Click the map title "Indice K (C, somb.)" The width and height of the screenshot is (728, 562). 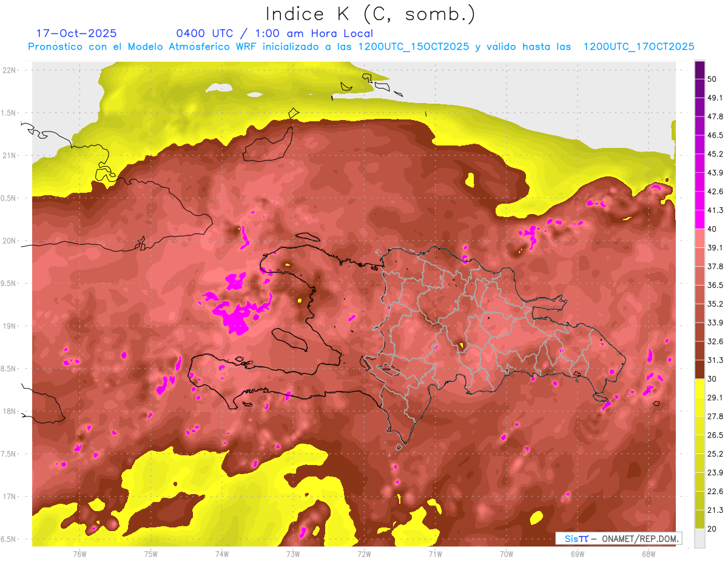pyautogui.click(x=371, y=14)
